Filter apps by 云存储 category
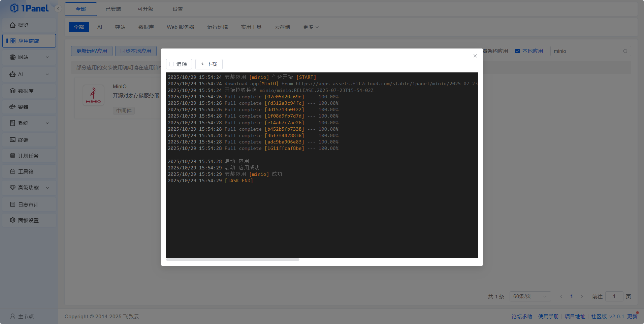Viewport: 644px width, 324px height. pos(282,27)
